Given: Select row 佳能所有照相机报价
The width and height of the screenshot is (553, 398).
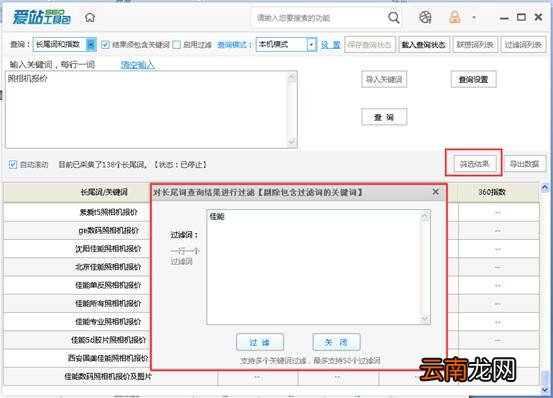Looking at the screenshot, I should click(x=108, y=304).
